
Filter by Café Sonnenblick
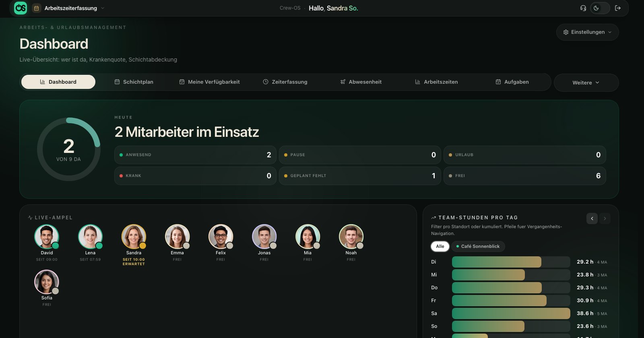click(478, 246)
